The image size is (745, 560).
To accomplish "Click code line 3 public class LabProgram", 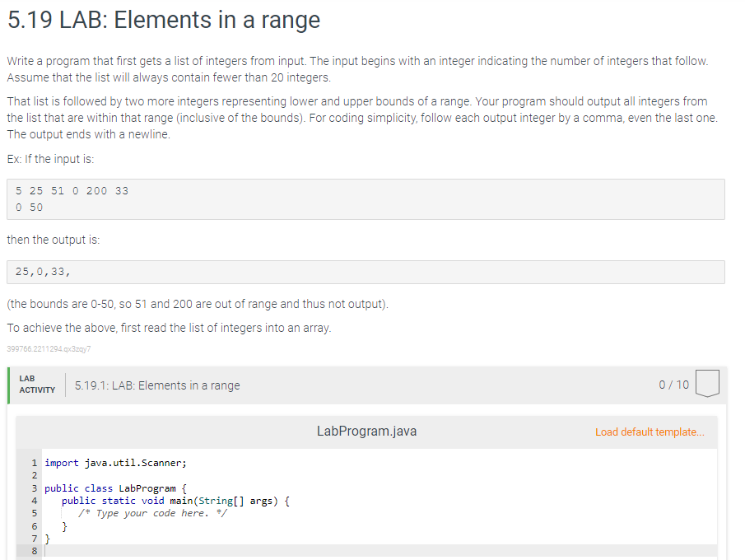I will [115, 488].
